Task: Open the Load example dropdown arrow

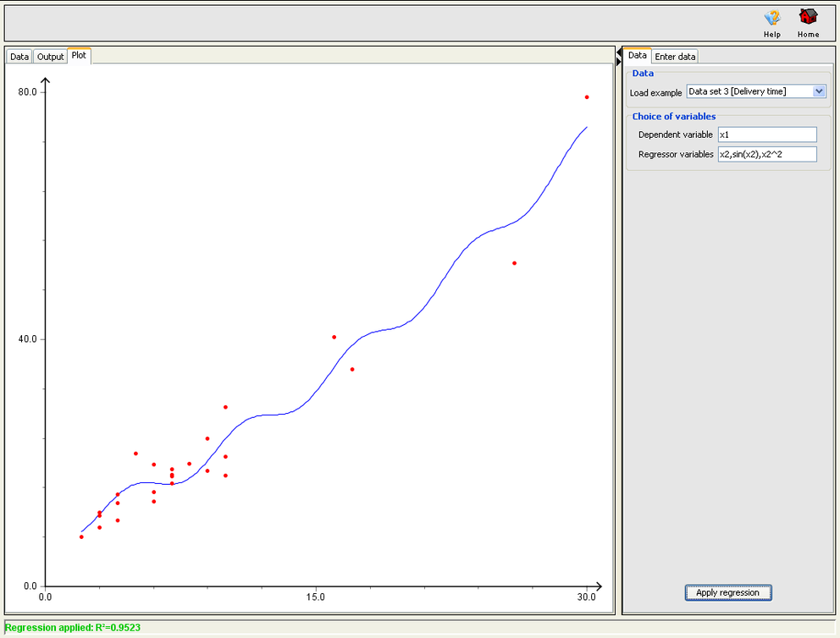Action: click(x=819, y=91)
